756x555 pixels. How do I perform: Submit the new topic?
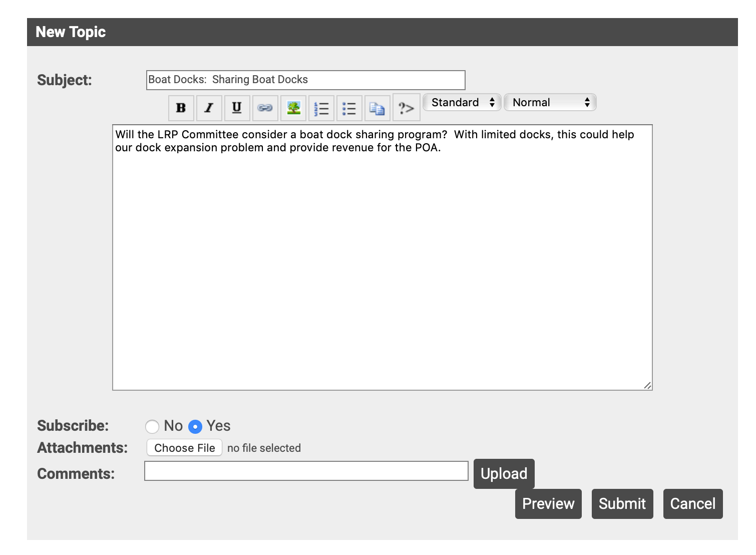tap(622, 503)
